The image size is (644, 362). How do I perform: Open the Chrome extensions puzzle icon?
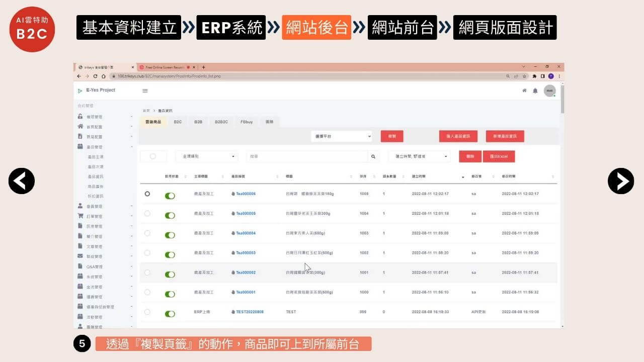(535, 76)
